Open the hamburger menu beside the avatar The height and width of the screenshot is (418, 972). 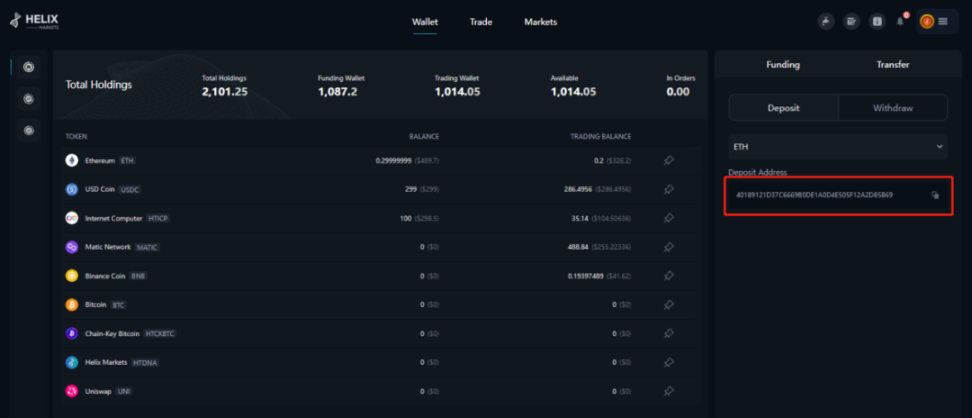[x=943, y=22]
